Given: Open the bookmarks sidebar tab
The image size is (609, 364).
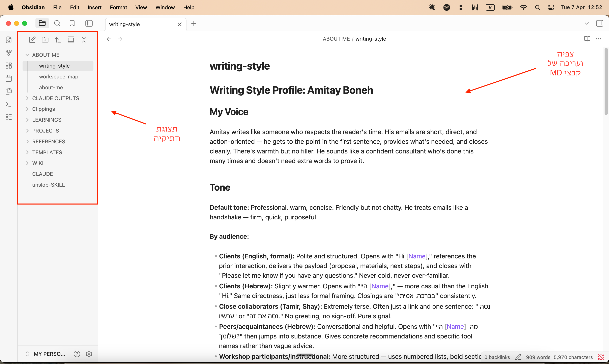Looking at the screenshot, I should point(72,23).
